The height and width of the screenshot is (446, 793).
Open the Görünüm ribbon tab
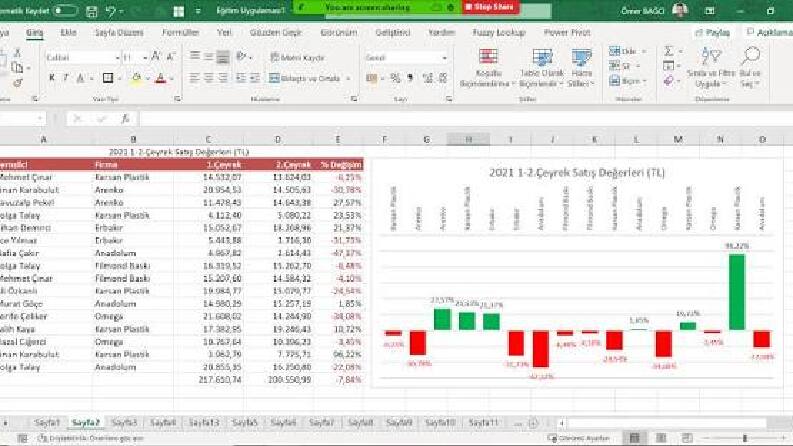coord(339,32)
